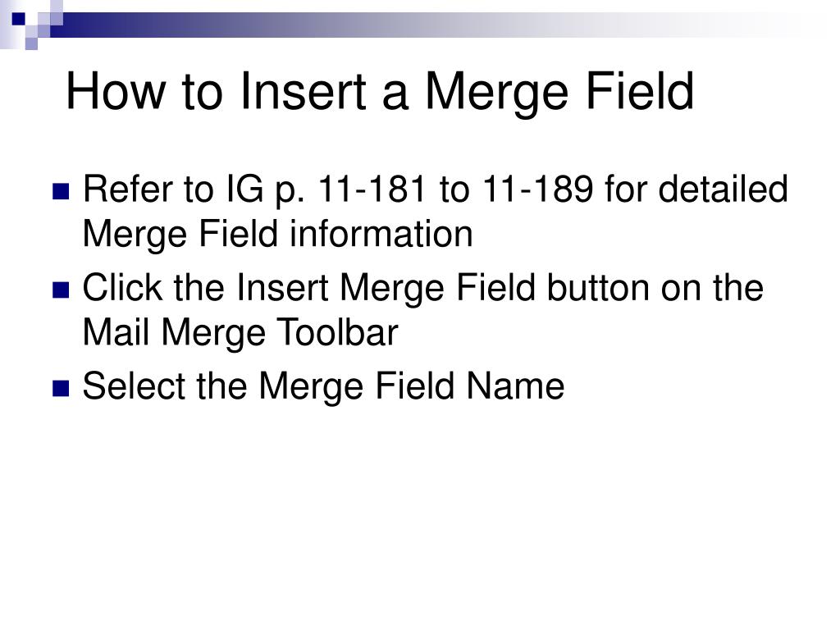840x630 pixels.
Task: Click the light purple square below the header decoration
Action: (x=31, y=44)
